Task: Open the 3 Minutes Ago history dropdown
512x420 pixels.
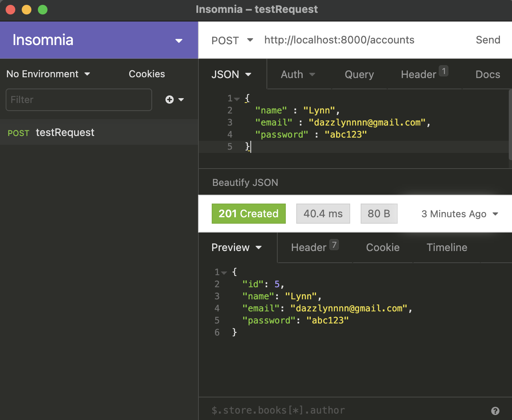Action: coord(460,214)
